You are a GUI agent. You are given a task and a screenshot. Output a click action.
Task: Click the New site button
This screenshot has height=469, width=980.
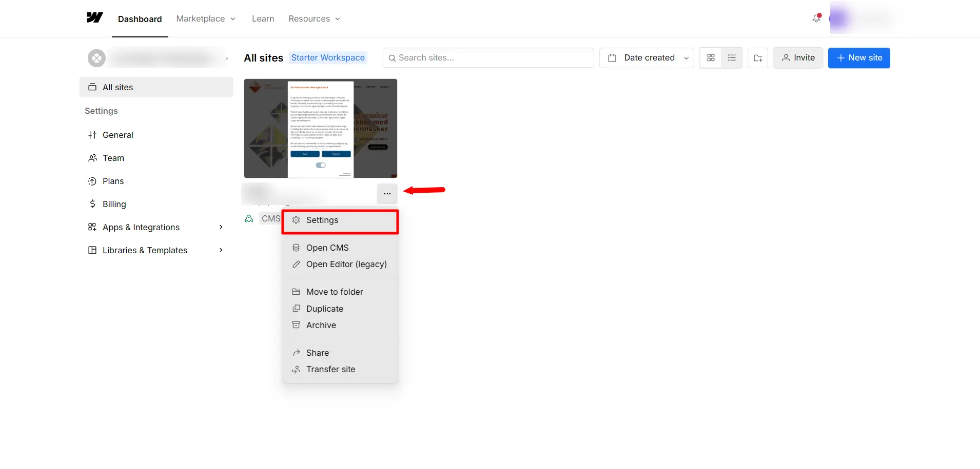click(x=858, y=58)
